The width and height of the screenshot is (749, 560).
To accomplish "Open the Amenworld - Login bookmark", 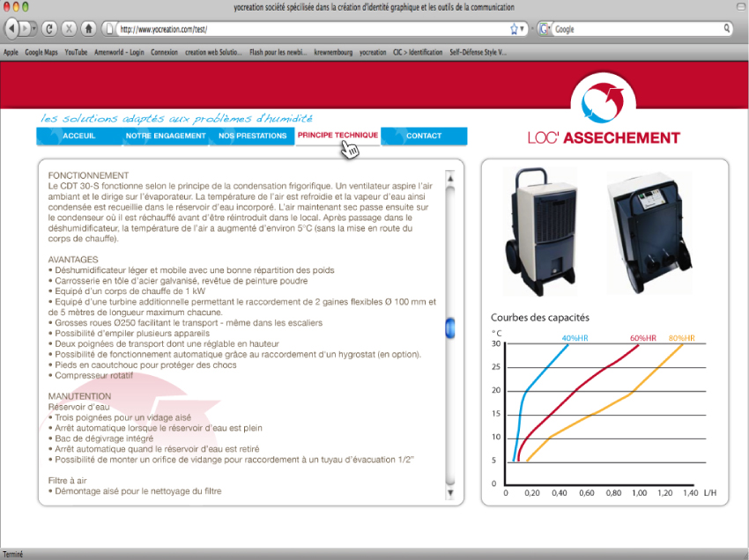I will click(119, 53).
